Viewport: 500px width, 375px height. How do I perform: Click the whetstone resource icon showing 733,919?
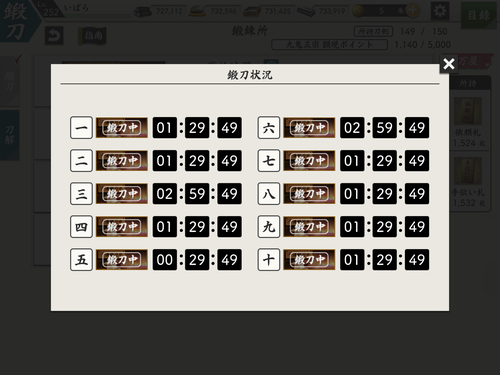click(x=306, y=11)
